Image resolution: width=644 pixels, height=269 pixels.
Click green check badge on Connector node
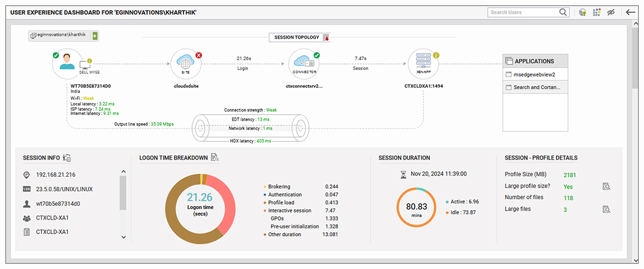click(317, 55)
